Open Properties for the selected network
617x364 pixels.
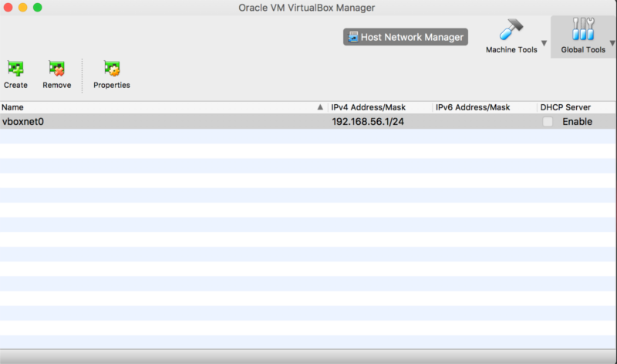point(112,69)
